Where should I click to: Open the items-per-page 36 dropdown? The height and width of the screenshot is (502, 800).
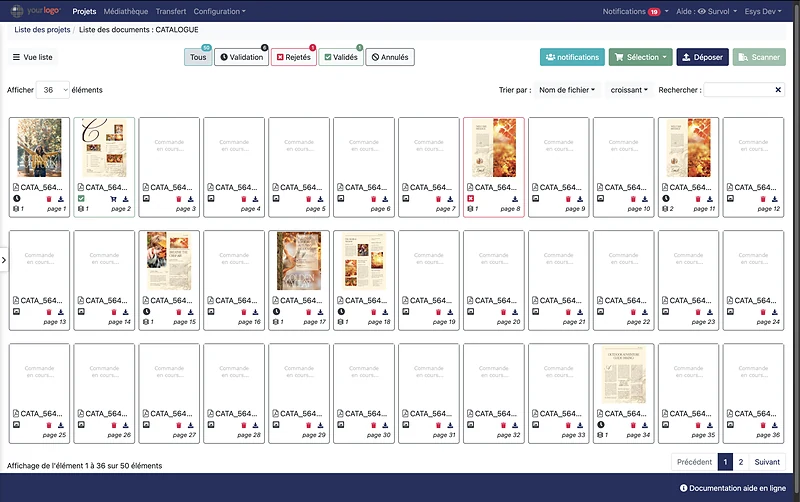53,90
